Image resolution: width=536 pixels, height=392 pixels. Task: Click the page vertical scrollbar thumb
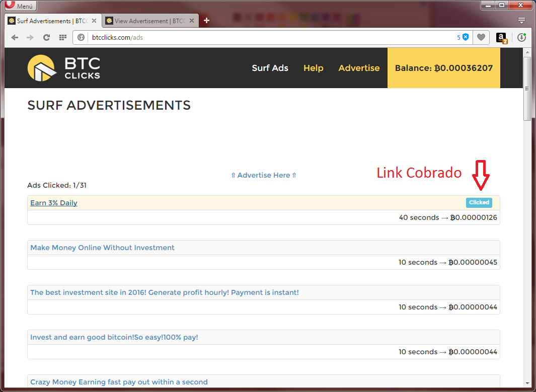tap(527, 88)
